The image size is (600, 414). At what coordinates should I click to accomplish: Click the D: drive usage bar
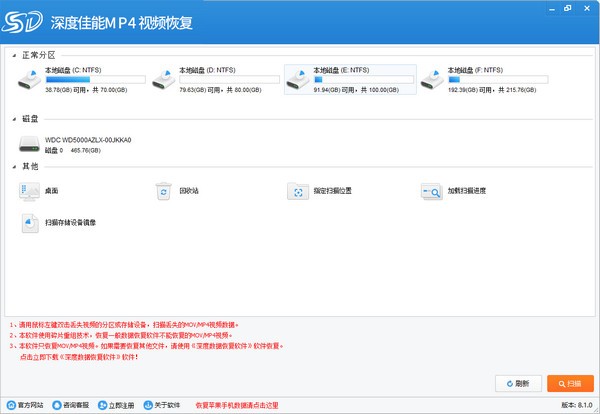[229, 80]
